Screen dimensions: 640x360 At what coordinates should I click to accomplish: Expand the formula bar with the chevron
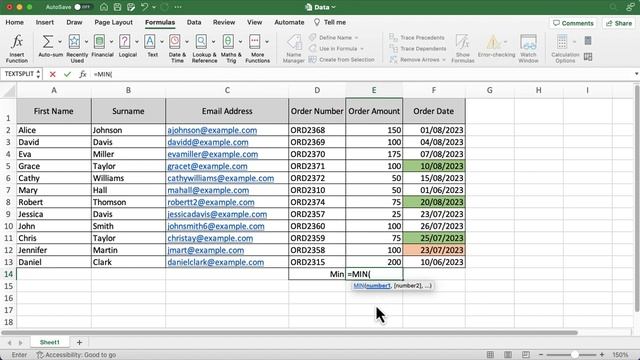coord(636,74)
